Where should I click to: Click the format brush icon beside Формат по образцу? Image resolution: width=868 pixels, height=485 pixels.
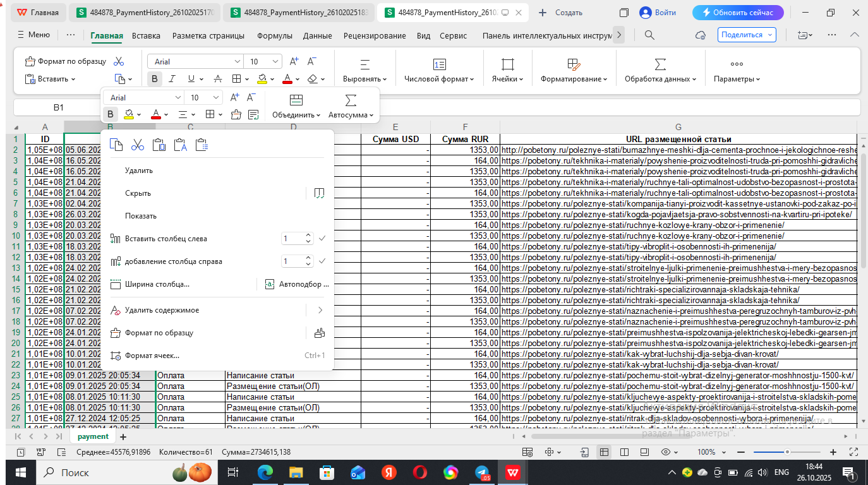(x=319, y=333)
